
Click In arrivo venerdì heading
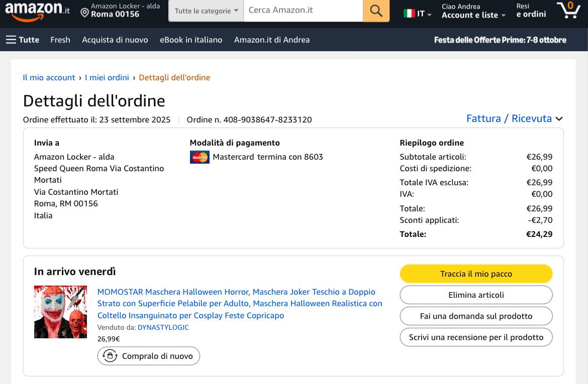coord(74,272)
